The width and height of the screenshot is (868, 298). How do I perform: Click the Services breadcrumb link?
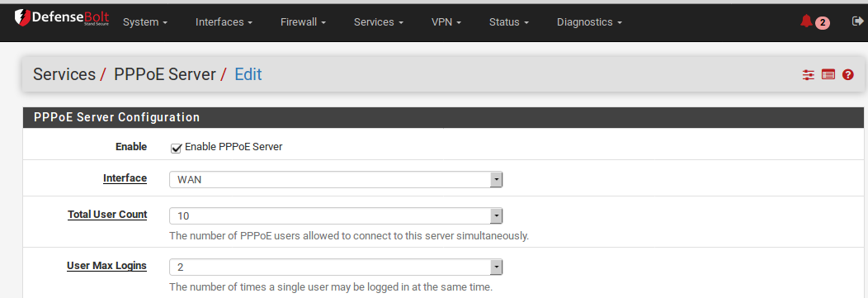pyautogui.click(x=64, y=74)
